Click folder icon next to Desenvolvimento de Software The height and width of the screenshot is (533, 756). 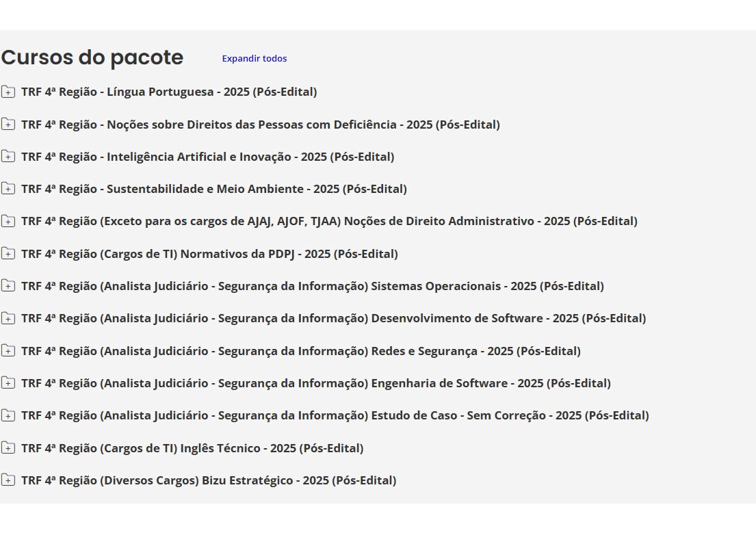point(8,318)
